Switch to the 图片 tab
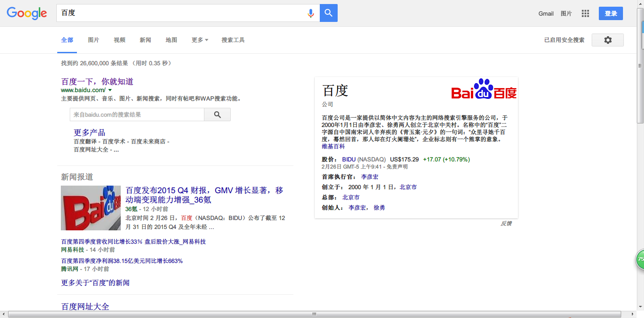Image resolution: width=644 pixels, height=318 pixels. coord(93,40)
